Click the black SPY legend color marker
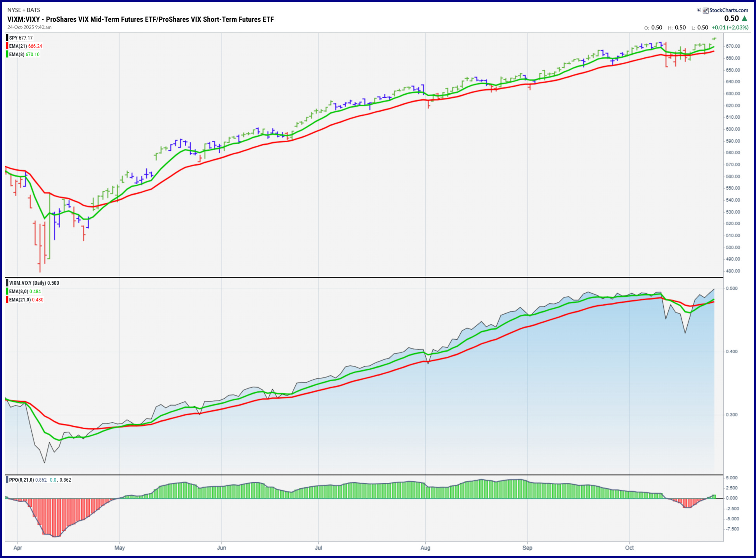756x558 pixels. click(7, 38)
